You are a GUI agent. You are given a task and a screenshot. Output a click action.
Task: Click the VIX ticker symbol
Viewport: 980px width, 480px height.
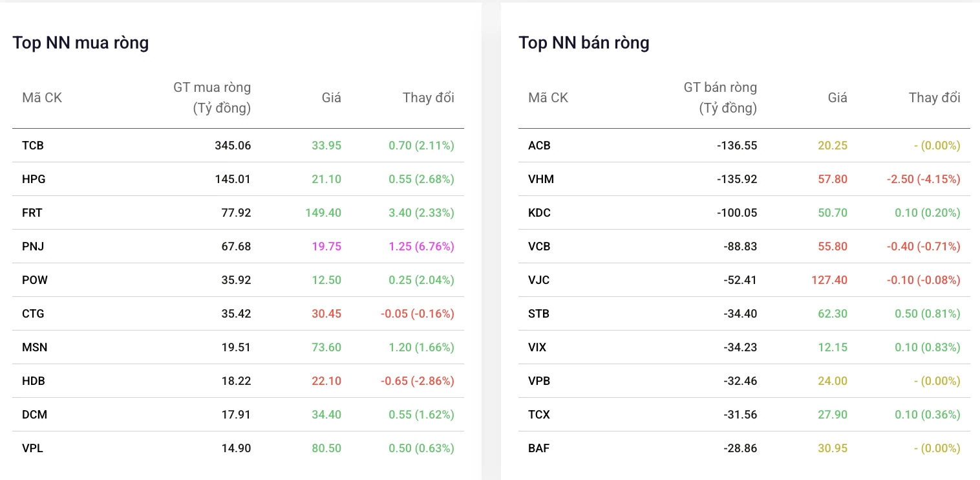[537, 347]
